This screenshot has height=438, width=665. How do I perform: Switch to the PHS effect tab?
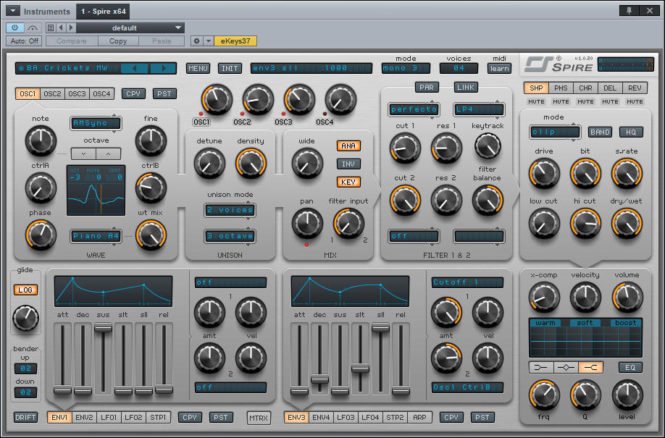[x=561, y=88]
